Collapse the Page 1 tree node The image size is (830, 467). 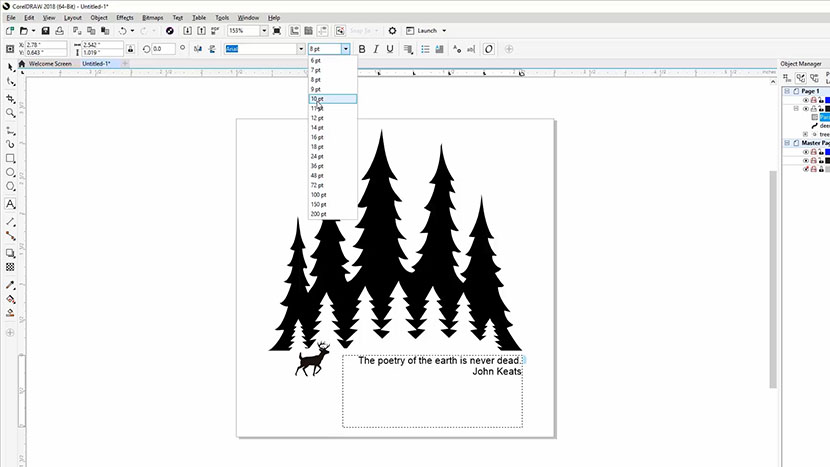point(786,91)
